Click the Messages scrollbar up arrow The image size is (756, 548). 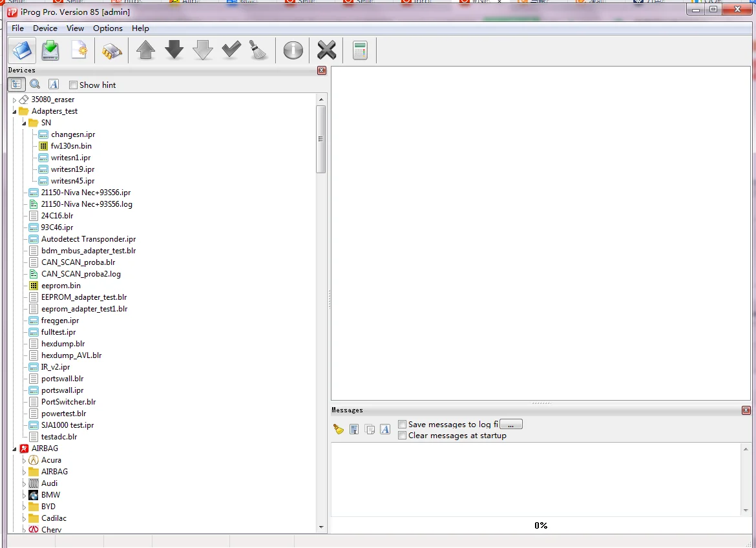[746, 449]
